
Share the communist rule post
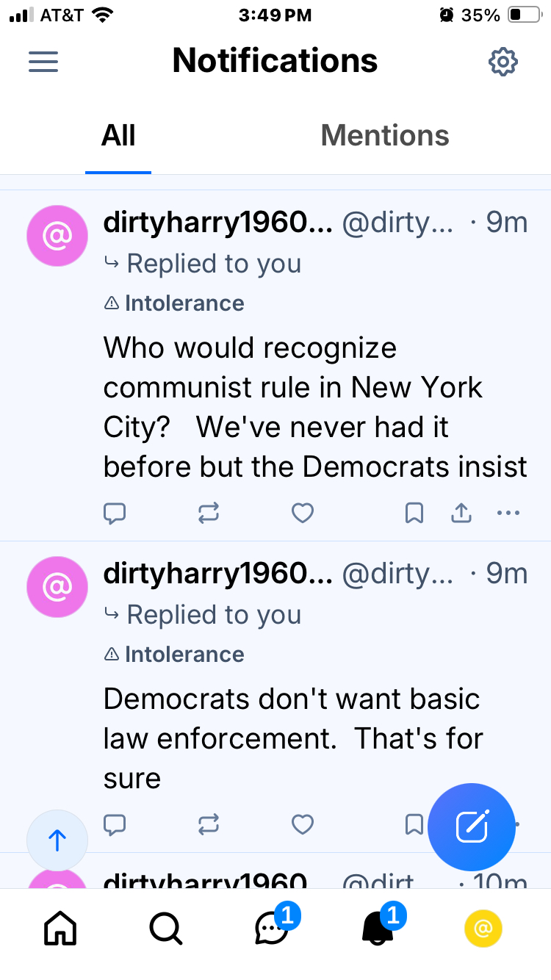coord(461,513)
